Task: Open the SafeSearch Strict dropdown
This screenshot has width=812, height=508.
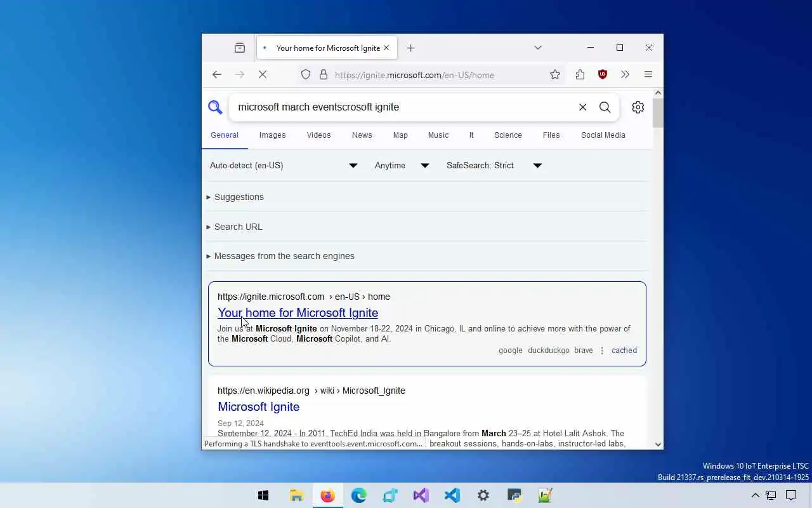Action: (x=494, y=165)
